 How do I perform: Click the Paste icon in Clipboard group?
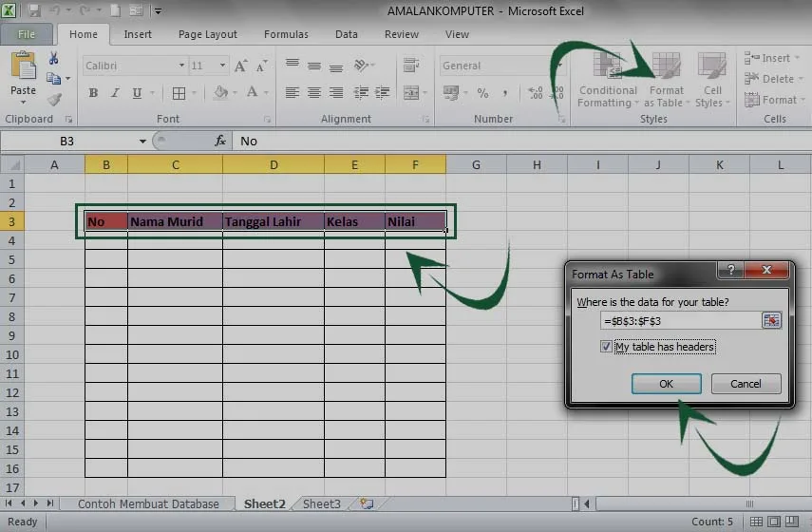23,66
